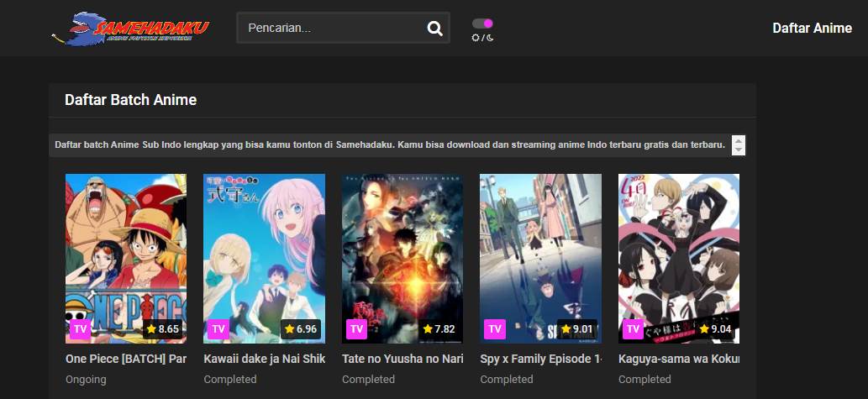The width and height of the screenshot is (868, 399).
Task: Open the Daftar Anime menu
Action: [x=812, y=29]
